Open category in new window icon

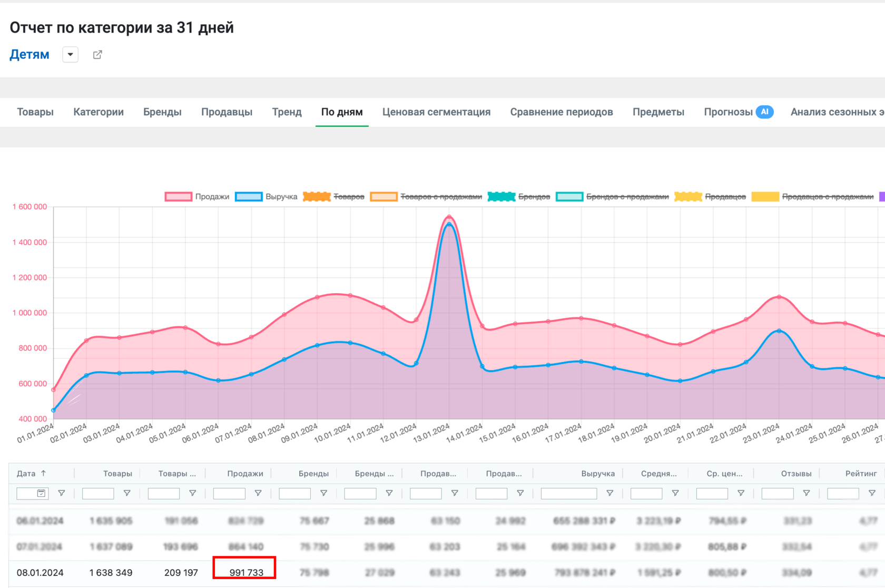pos(97,55)
